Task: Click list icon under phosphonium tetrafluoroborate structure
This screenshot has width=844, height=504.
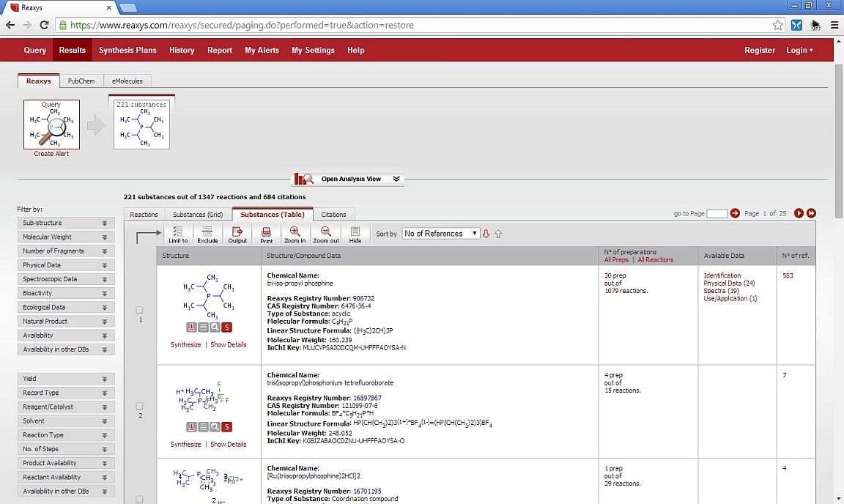Action: point(203,426)
